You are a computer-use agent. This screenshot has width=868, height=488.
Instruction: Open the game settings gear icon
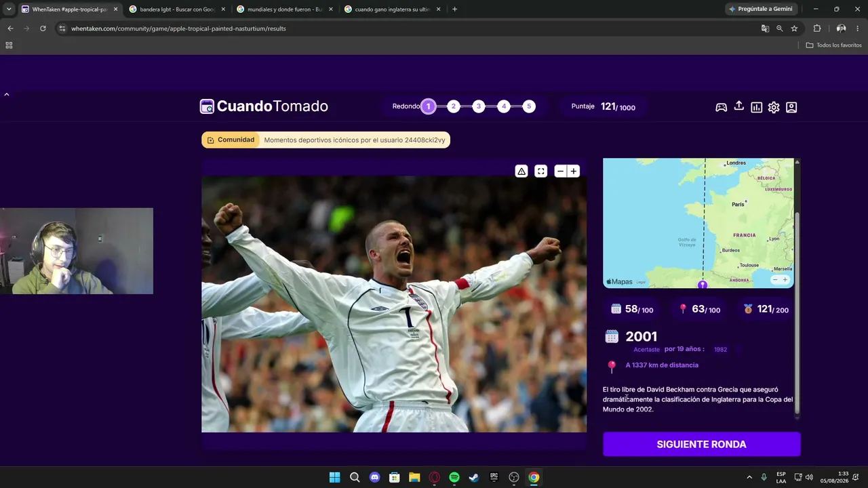774,107
